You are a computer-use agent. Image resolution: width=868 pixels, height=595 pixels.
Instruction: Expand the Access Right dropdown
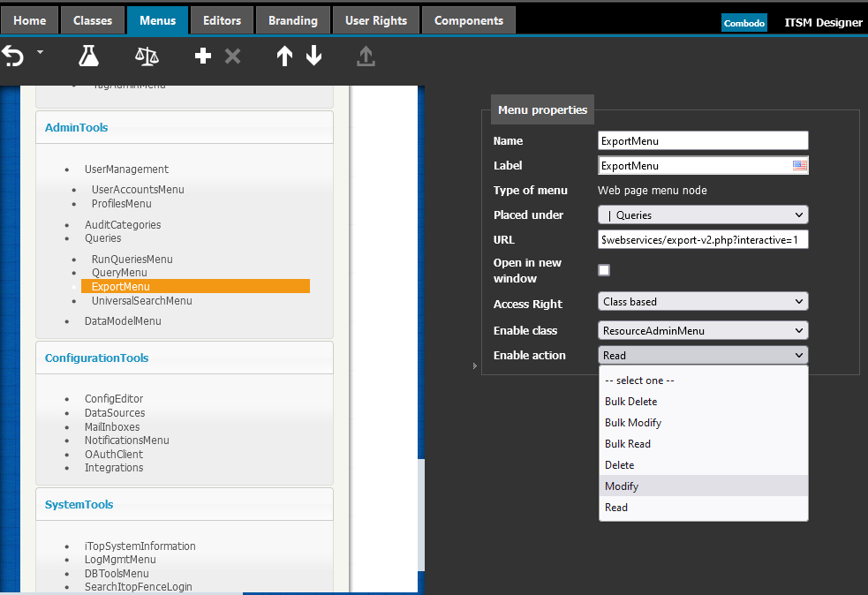click(703, 302)
